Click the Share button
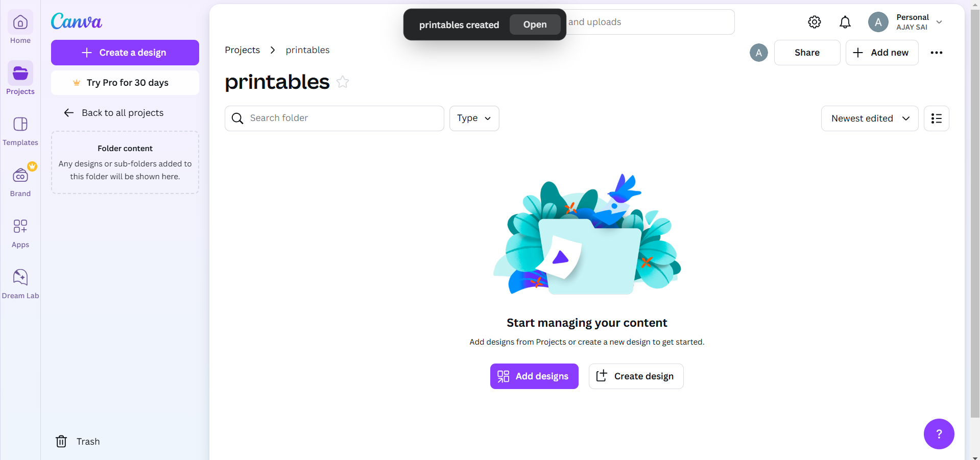Viewport: 980px width, 460px height. coord(807,53)
